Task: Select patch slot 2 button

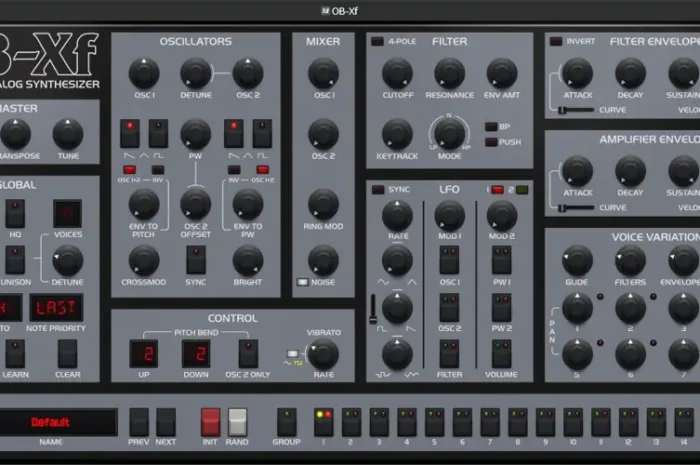Action: [x=351, y=422]
